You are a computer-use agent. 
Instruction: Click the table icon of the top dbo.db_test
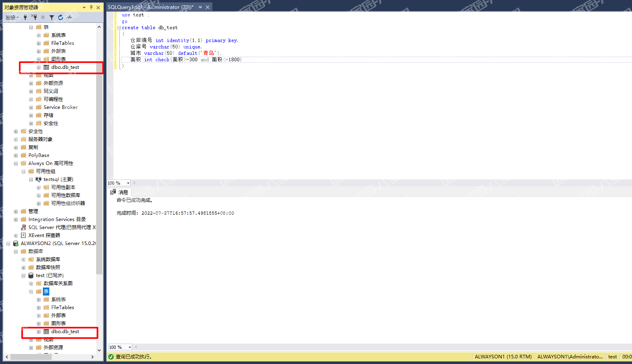46,67
